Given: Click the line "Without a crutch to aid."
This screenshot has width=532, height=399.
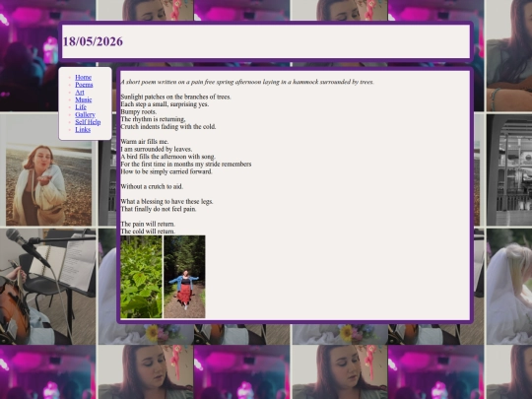Looking at the screenshot, I should point(152,186).
